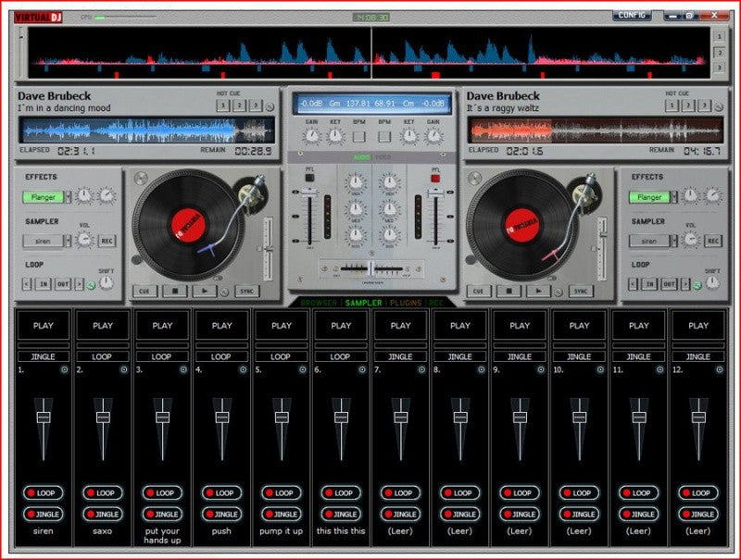
Task: Select waveform zoom level 1
Action: coord(720,36)
